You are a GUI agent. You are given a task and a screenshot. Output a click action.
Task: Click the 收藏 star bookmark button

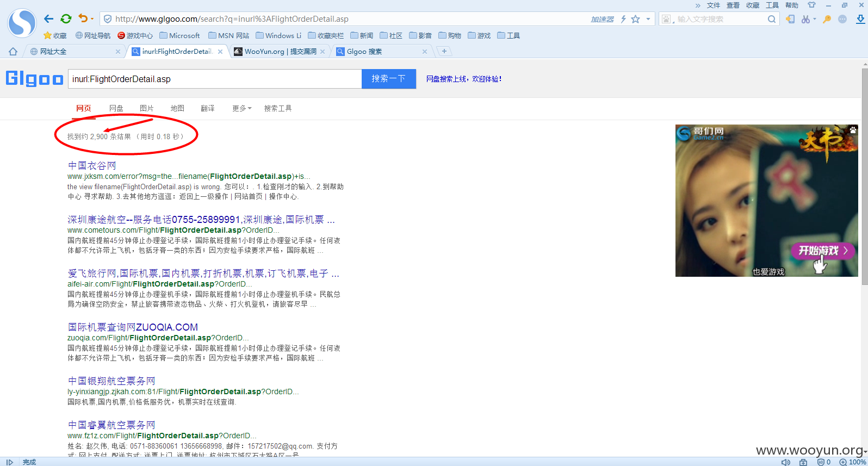55,35
